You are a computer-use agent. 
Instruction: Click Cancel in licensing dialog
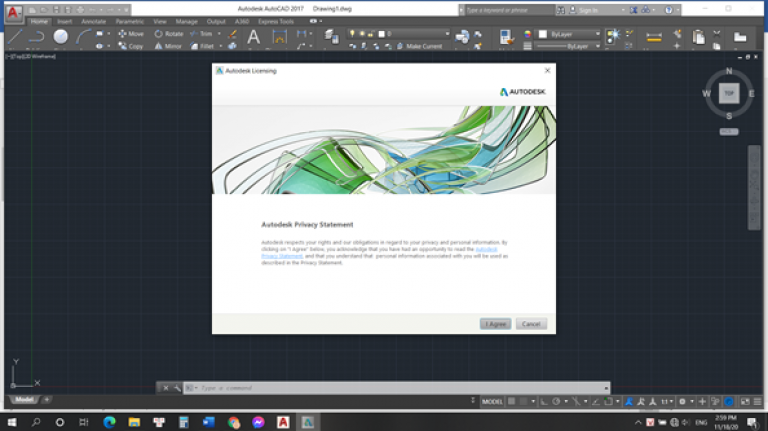point(531,324)
